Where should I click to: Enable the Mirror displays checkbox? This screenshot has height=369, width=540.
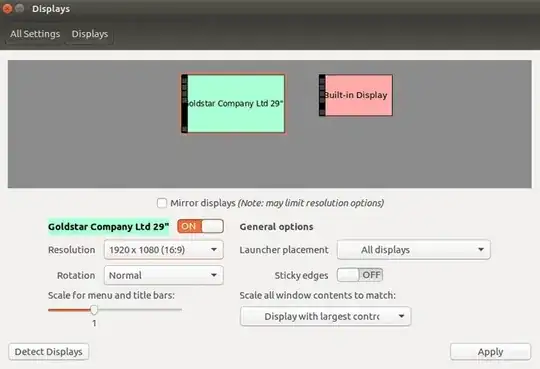162,203
